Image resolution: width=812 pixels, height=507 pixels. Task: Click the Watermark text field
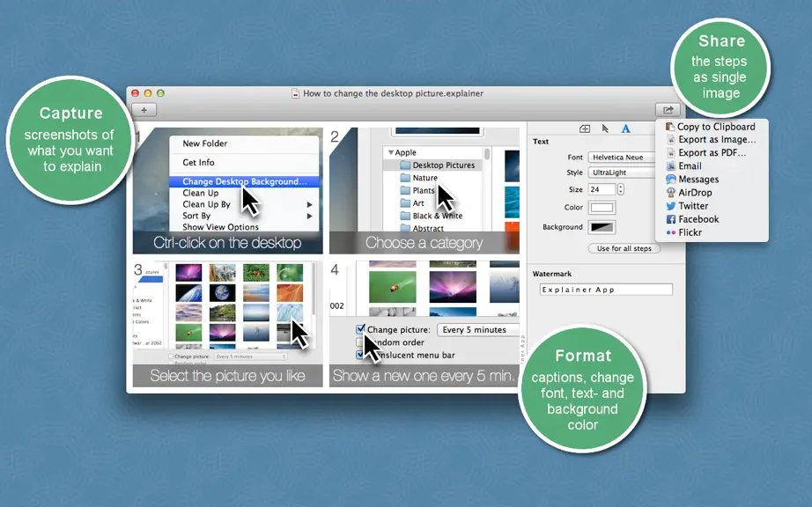point(606,290)
